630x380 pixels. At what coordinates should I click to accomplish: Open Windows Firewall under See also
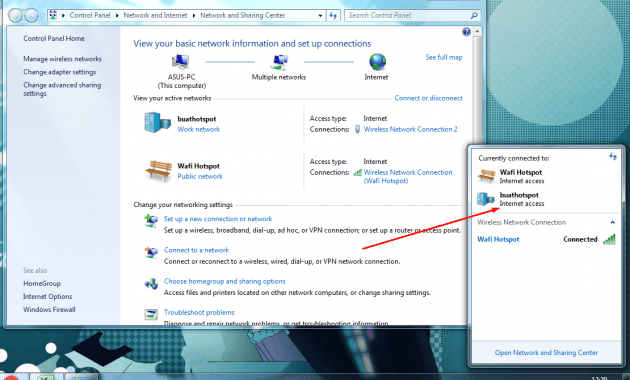pyautogui.click(x=49, y=310)
